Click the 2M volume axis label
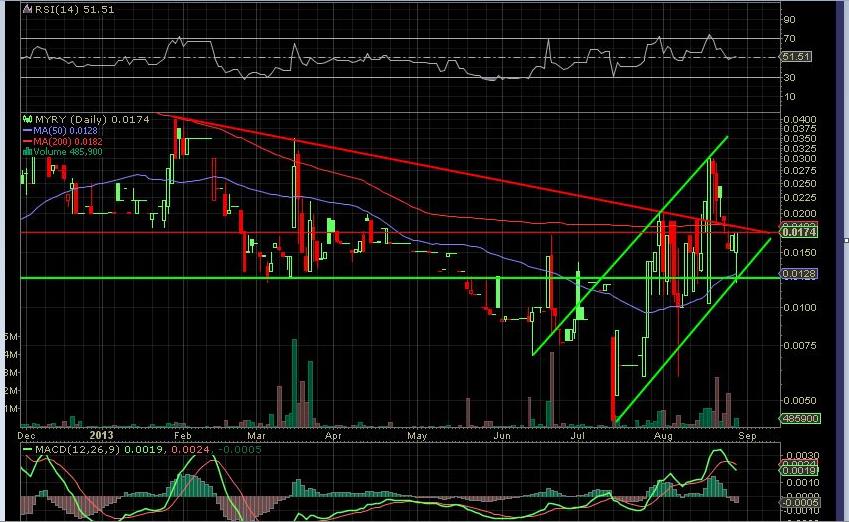Image resolution: width=849 pixels, height=522 pixels. [x=11, y=390]
